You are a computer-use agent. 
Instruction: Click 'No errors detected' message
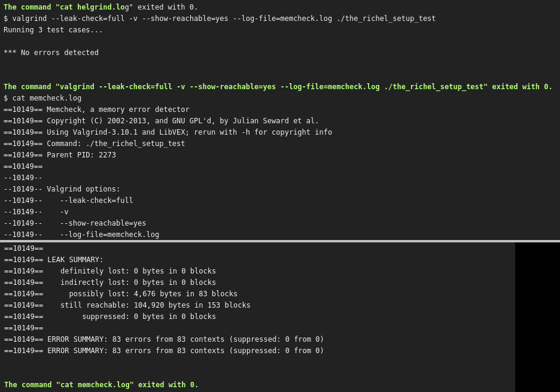tap(51, 53)
